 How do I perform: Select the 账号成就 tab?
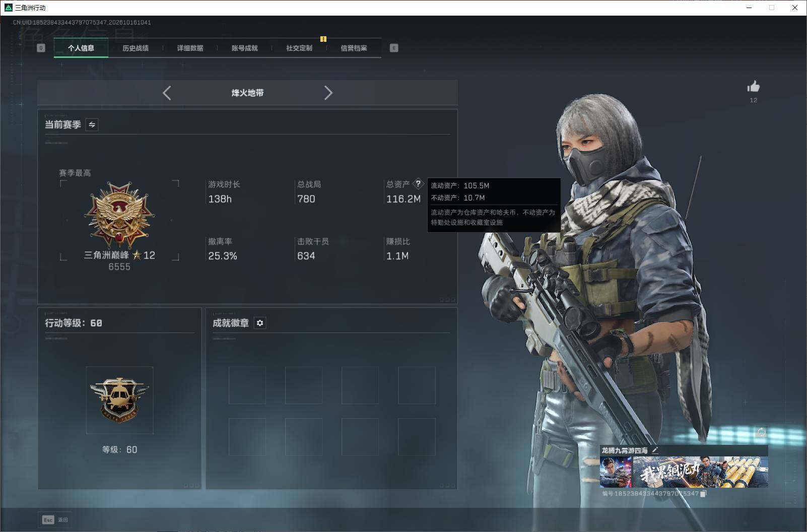click(244, 48)
